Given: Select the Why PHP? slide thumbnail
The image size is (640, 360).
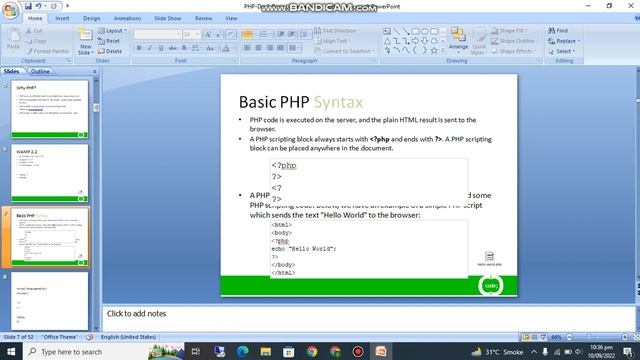Looking at the screenshot, I should click(x=49, y=109).
